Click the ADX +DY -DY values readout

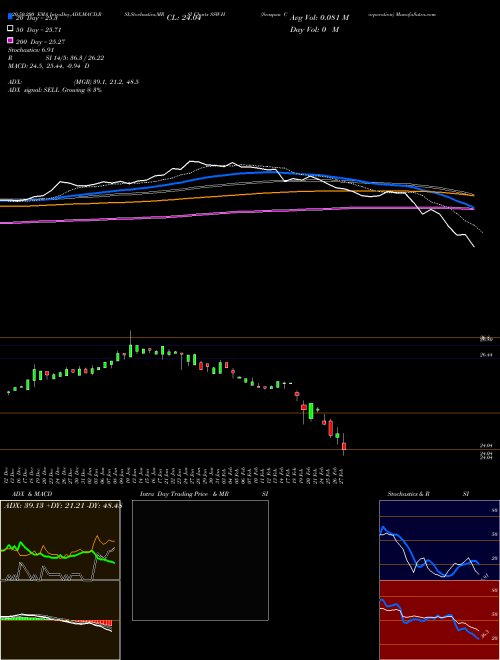click(63, 506)
